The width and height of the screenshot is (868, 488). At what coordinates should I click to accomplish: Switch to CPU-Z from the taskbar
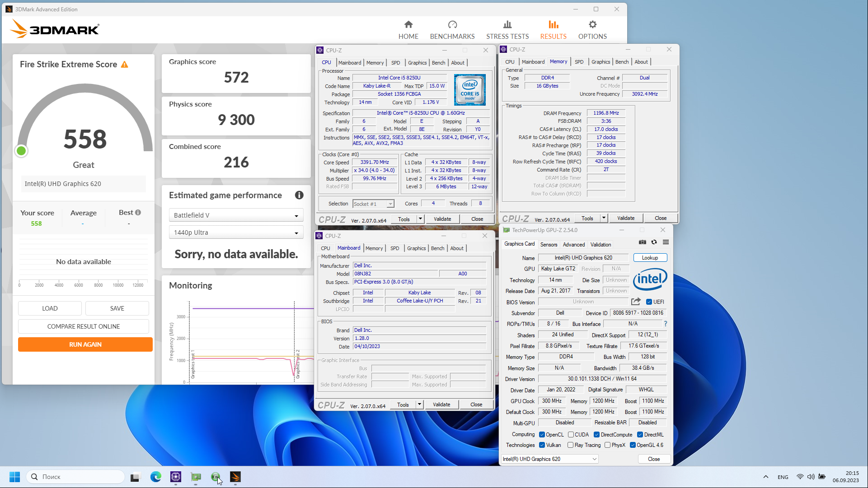pyautogui.click(x=176, y=477)
